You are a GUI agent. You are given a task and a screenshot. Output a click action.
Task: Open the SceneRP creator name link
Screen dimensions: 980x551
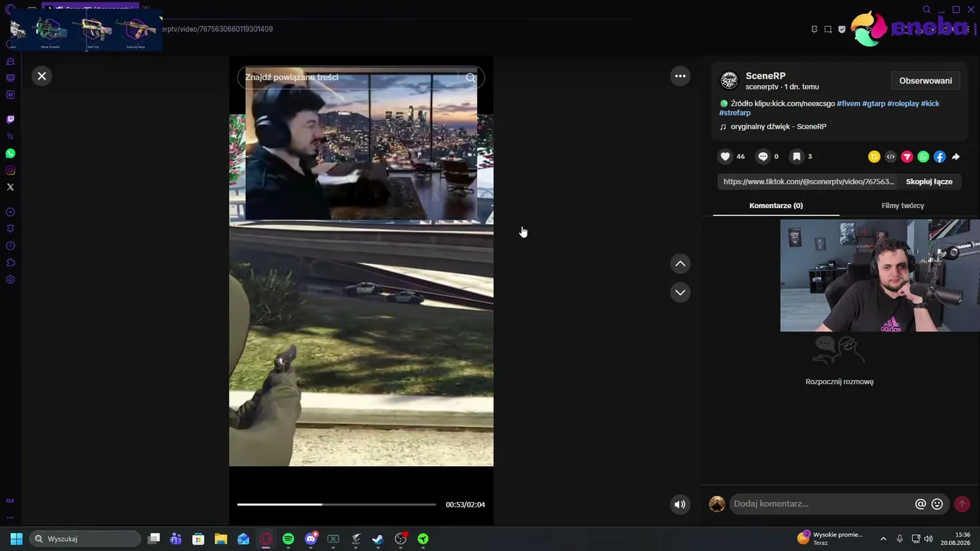pyautogui.click(x=766, y=76)
